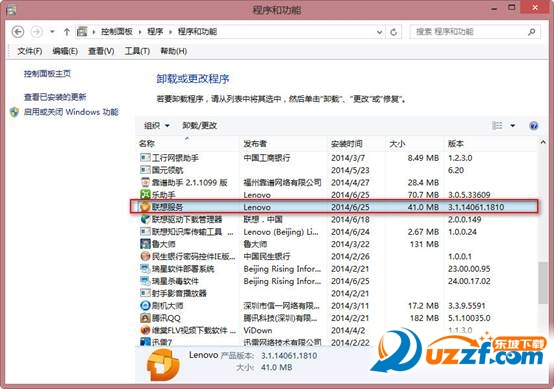
Task: Open the 编辑(E) menu
Action: click(65, 51)
